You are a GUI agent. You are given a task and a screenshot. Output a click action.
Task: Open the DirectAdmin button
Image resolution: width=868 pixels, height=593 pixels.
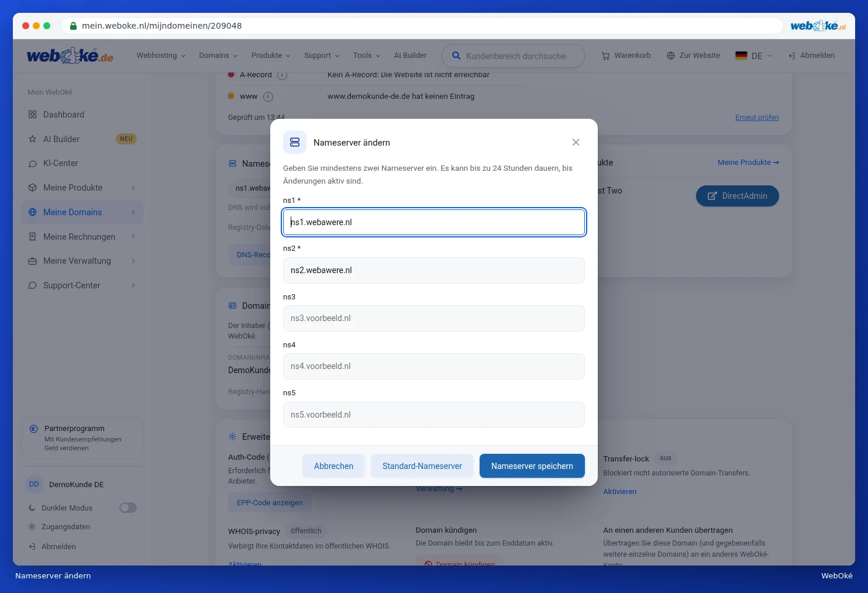[x=737, y=196]
